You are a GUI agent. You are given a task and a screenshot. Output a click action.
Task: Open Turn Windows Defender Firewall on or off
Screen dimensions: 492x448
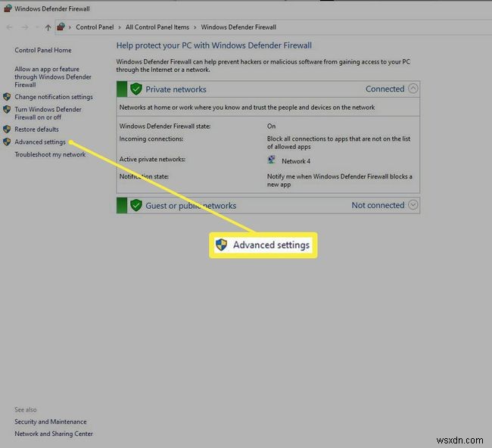48,114
